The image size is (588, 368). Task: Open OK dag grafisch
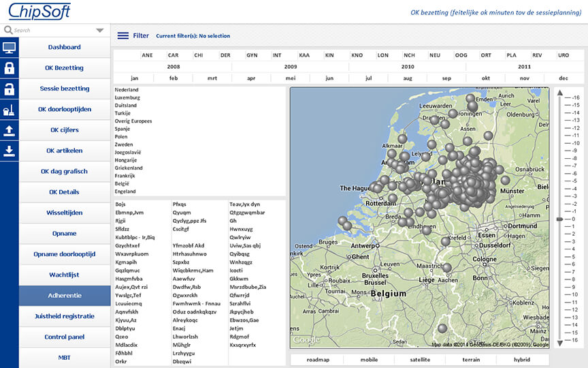pyautogui.click(x=65, y=171)
